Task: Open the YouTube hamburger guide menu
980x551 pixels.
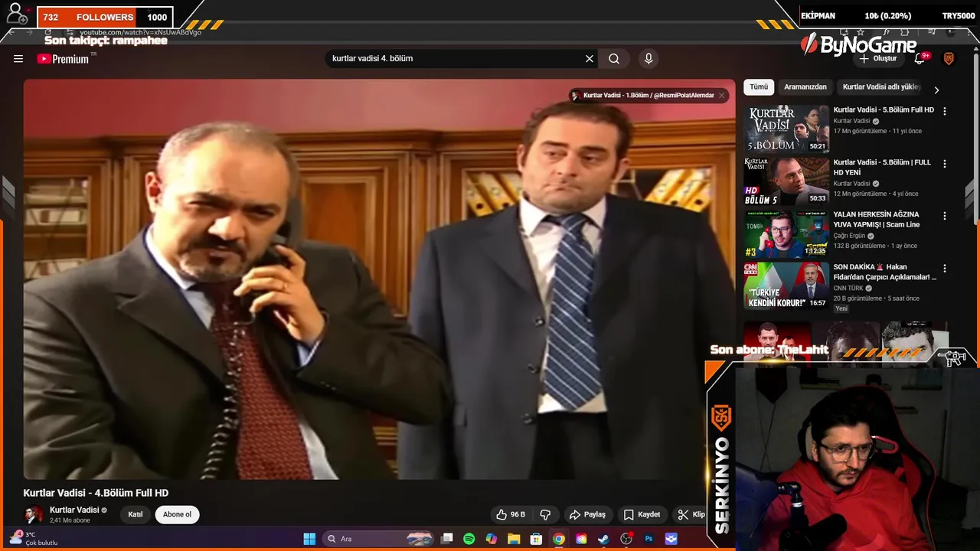Action: (18, 59)
